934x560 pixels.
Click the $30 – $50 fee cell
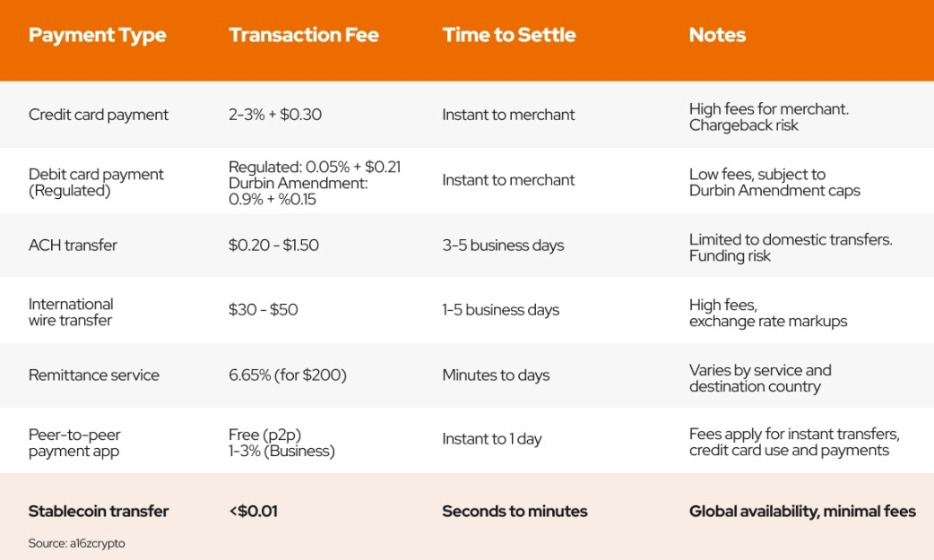point(263,310)
